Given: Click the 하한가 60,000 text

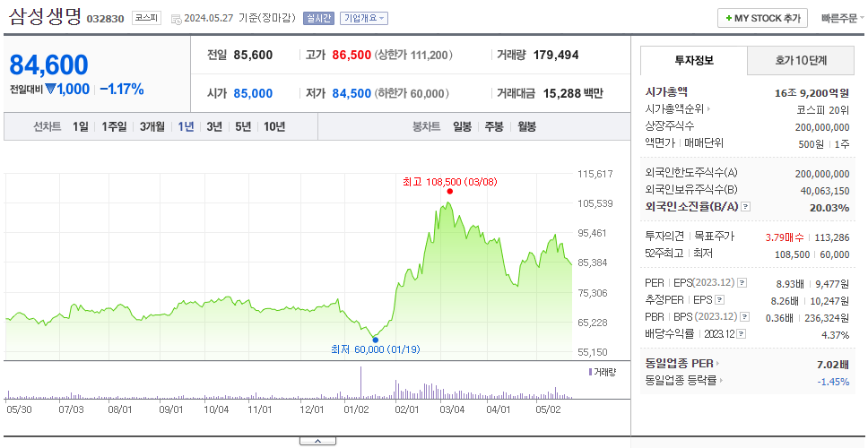Looking at the screenshot, I should tap(412, 94).
